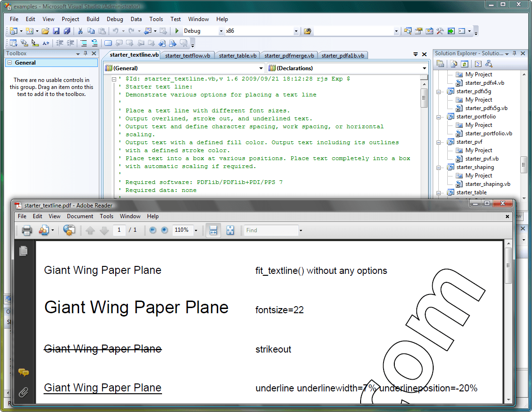Start debugging with the green play icon
This screenshot has width=532, height=412.
[x=177, y=31]
